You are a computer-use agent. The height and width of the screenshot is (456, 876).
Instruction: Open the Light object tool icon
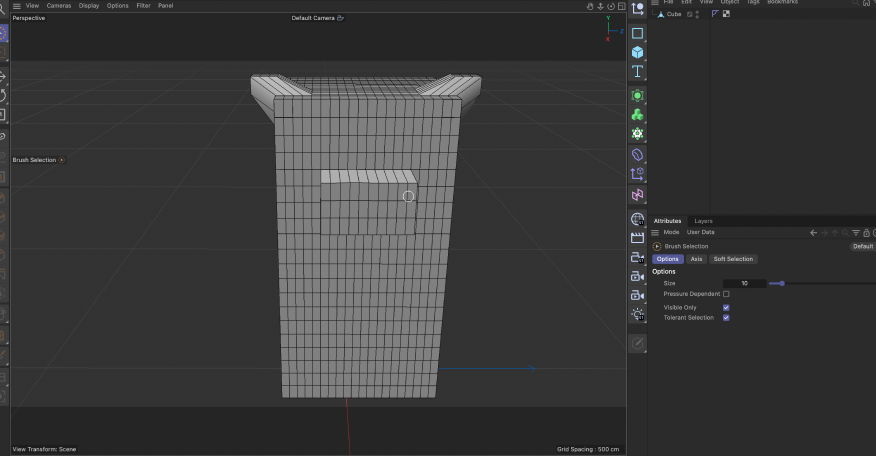click(x=637, y=314)
